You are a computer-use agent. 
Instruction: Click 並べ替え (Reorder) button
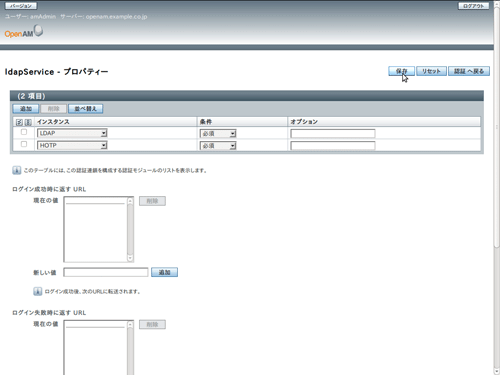coord(86,109)
